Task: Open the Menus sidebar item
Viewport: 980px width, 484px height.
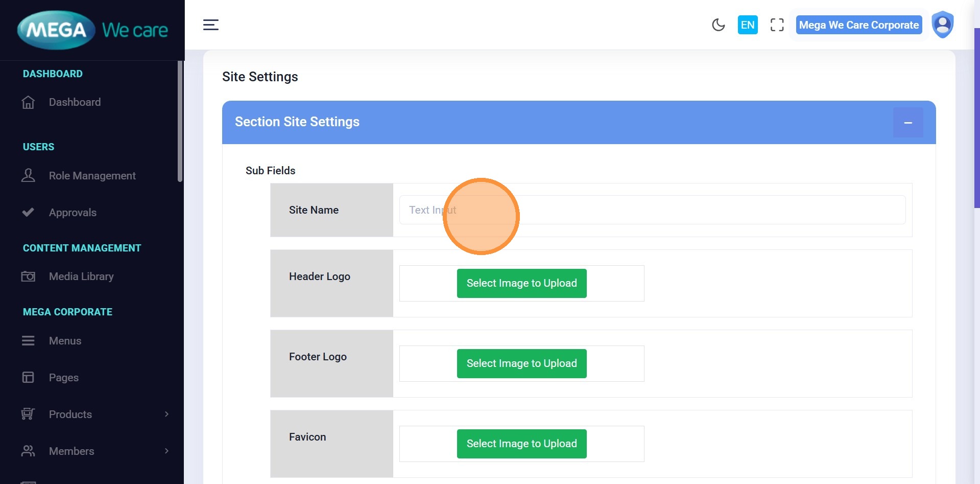Action: (65, 341)
